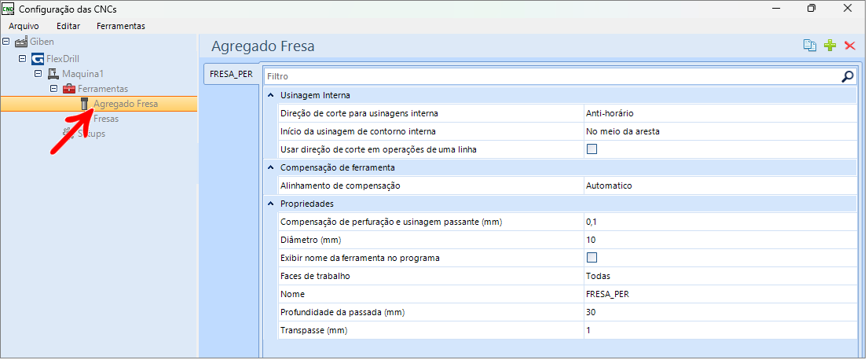This screenshot has width=868, height=360.
Task: Click the Nome value FRESA_PER
Action: point(720,294)
